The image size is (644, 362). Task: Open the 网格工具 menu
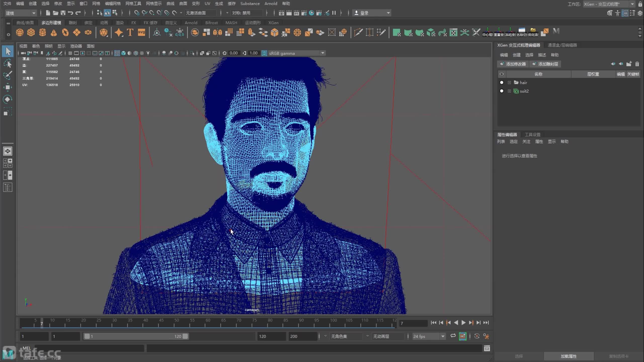click(x=133, y=4)
